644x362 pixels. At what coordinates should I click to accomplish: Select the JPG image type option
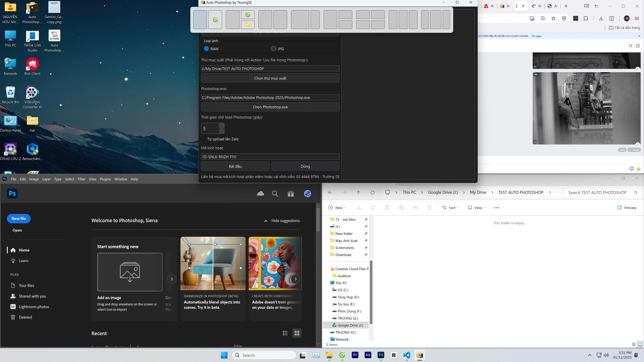coord(273,49)
